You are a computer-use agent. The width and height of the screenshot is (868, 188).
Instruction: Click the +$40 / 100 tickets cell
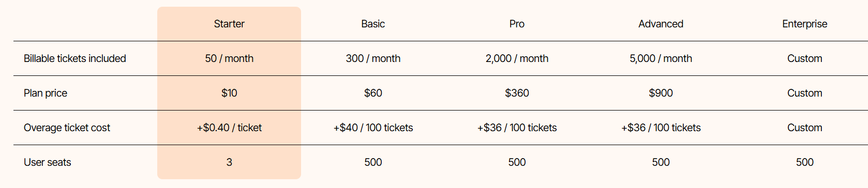(x=373, y=128)
